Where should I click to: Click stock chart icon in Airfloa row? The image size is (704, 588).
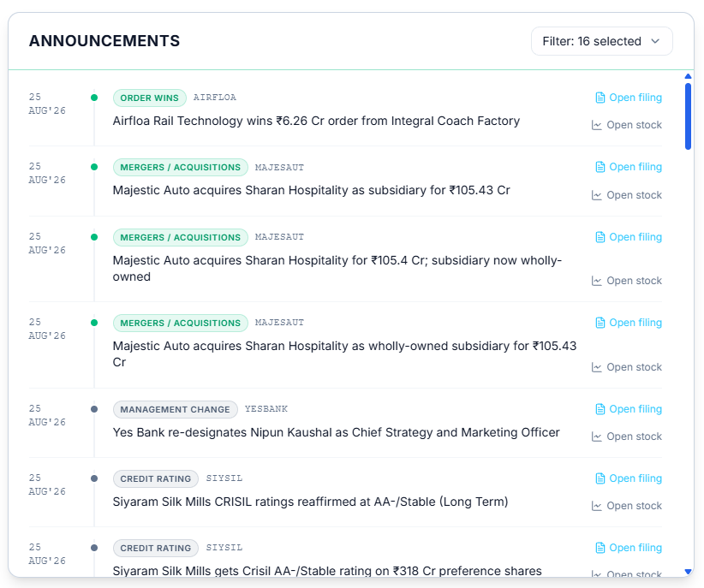tap(596, 125)
